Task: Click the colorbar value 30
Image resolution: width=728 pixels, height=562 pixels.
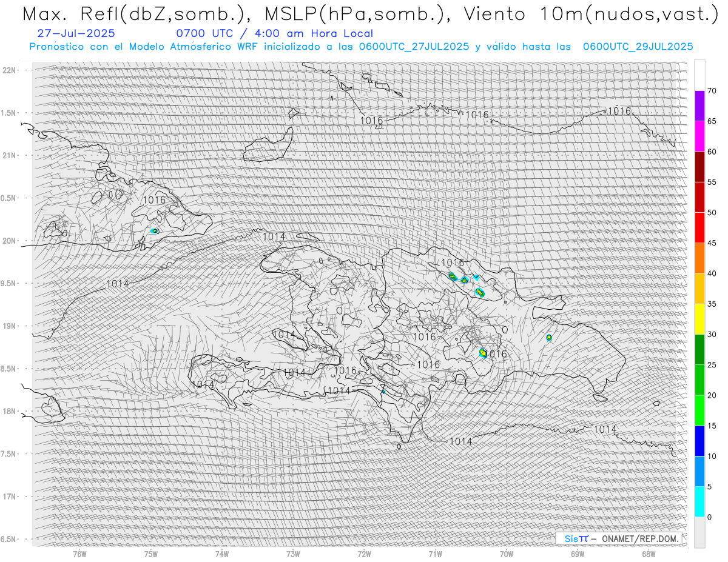Action: pos(712,334)
